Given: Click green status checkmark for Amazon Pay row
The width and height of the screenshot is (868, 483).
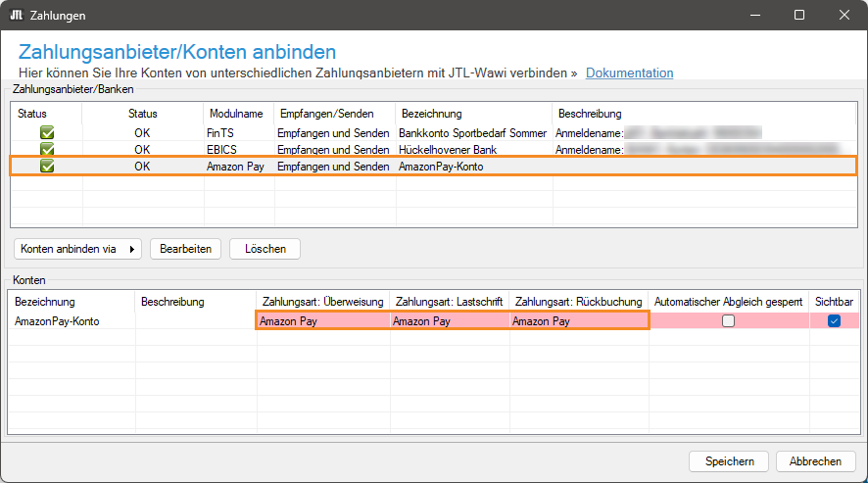Looking at the screenshot, I should click(x=46, y=167).
